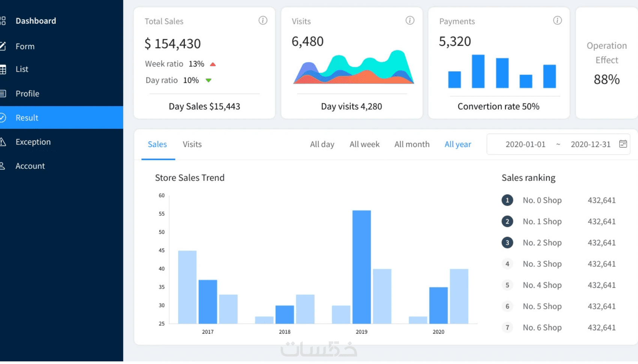Click the Account user icon in sidebar

click(x=3, y=166)
